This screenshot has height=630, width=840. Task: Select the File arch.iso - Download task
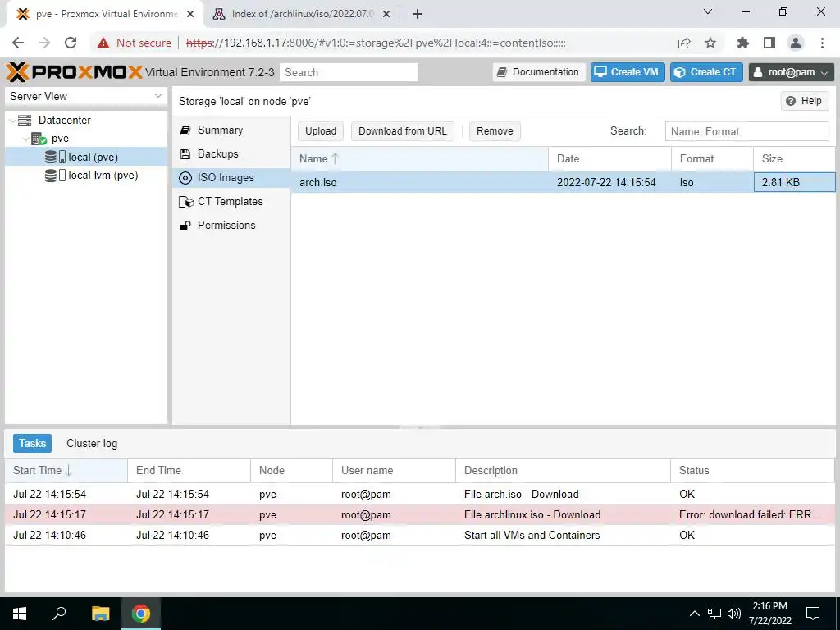tap(420, 494)
